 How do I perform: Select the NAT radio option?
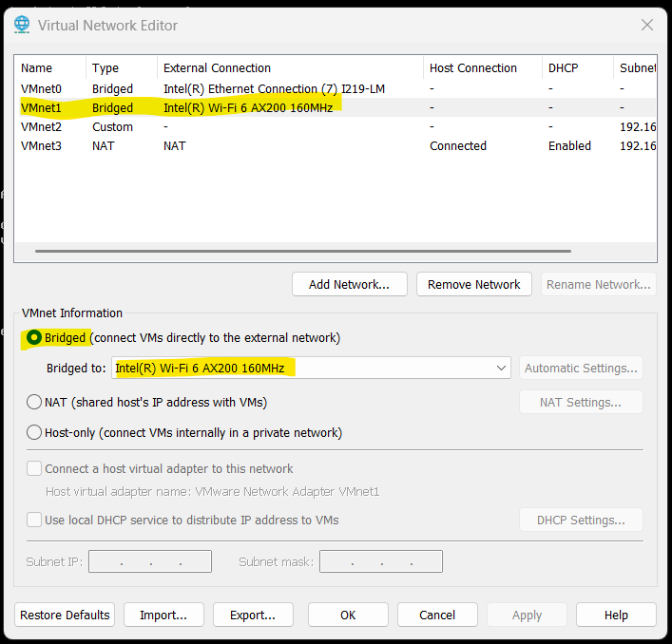34,402
